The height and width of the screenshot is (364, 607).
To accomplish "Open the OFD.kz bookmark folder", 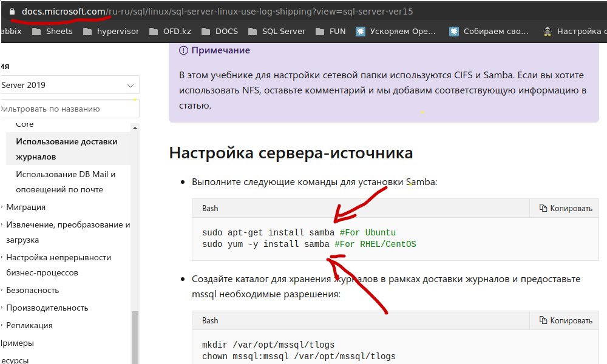I will tap(171, 32).
